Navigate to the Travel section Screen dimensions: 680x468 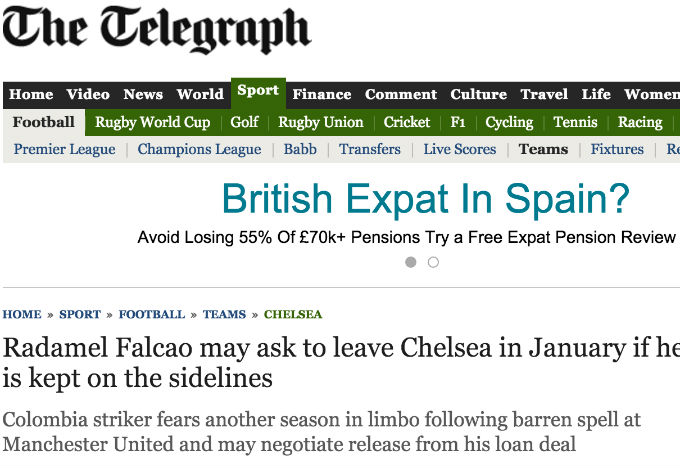tap(544, 95)
